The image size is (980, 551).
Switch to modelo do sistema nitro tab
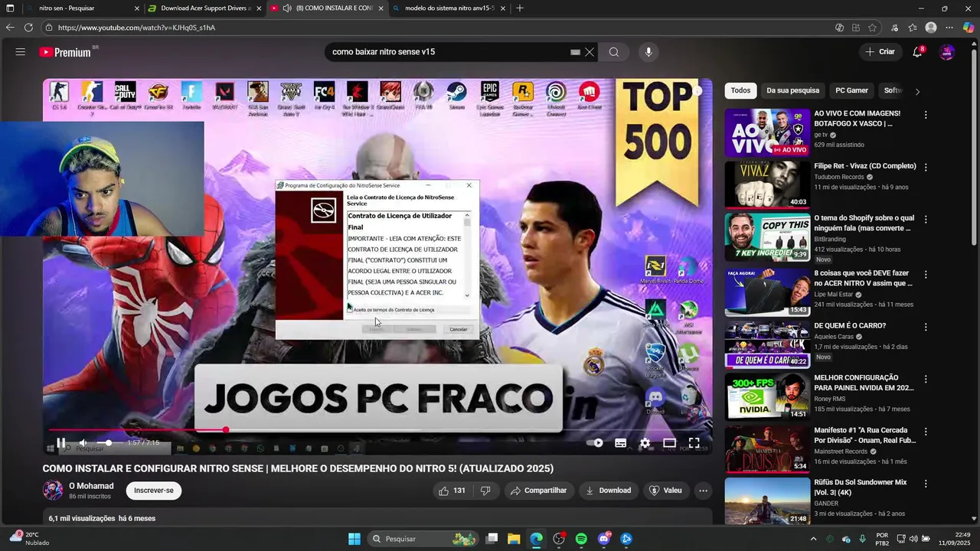(x=448, y=8)
